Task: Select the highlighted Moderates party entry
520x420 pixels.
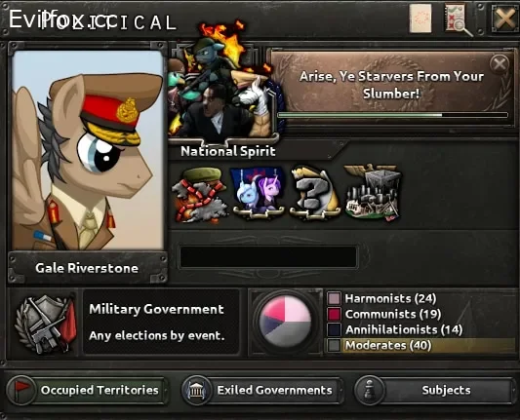Action: point(420,346)
